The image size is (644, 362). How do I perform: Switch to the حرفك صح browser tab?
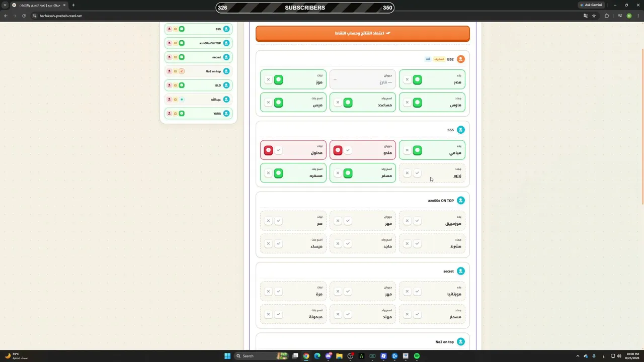point(39,5)
